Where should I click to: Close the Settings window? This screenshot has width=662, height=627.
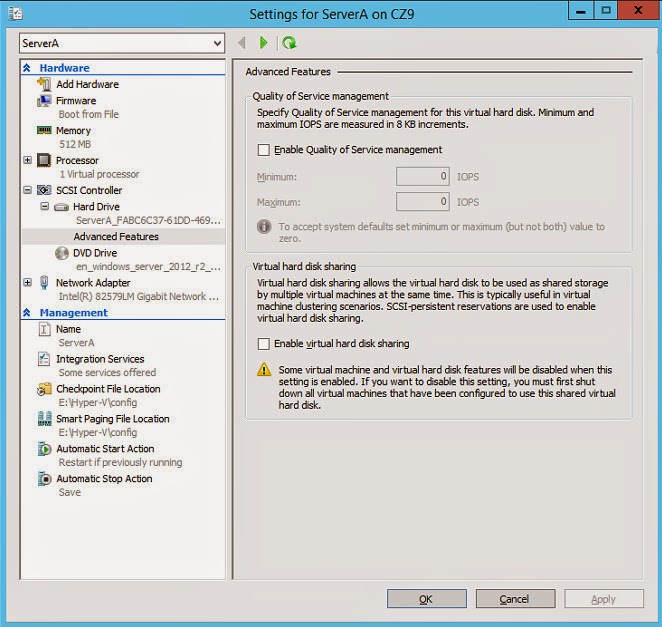pyautogui.click(x=638, y=10)
